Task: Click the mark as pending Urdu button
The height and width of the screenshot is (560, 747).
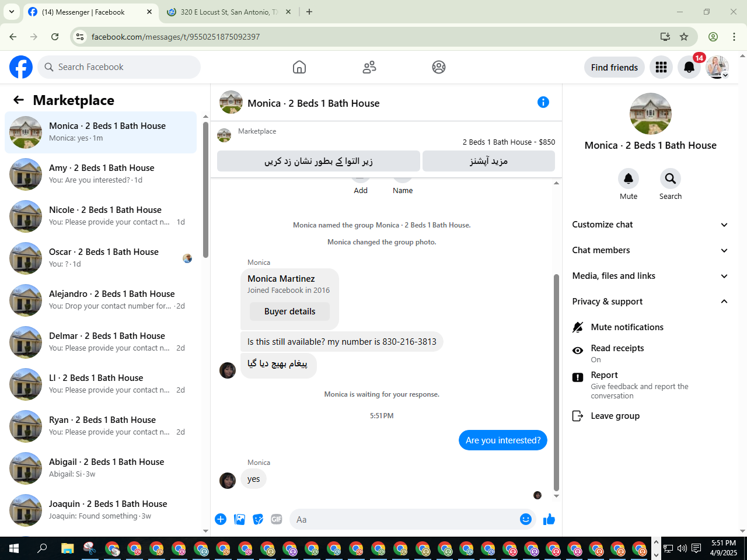Action: [319, 161]
